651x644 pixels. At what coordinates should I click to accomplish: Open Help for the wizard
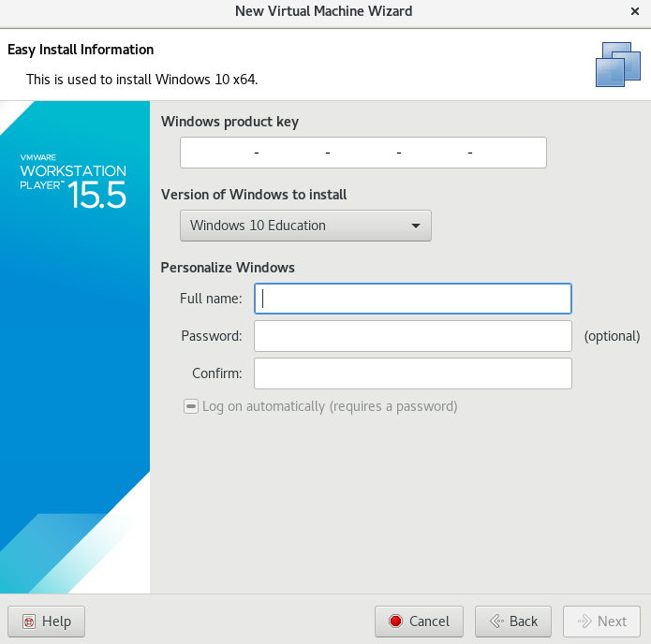click(x=46, y=622)
